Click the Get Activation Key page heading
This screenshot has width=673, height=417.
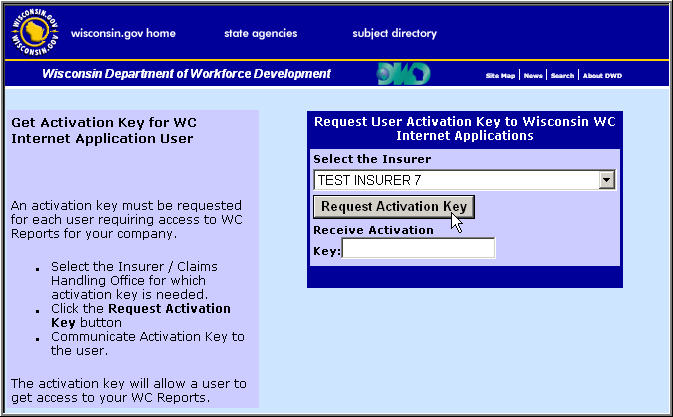(102, 130)
